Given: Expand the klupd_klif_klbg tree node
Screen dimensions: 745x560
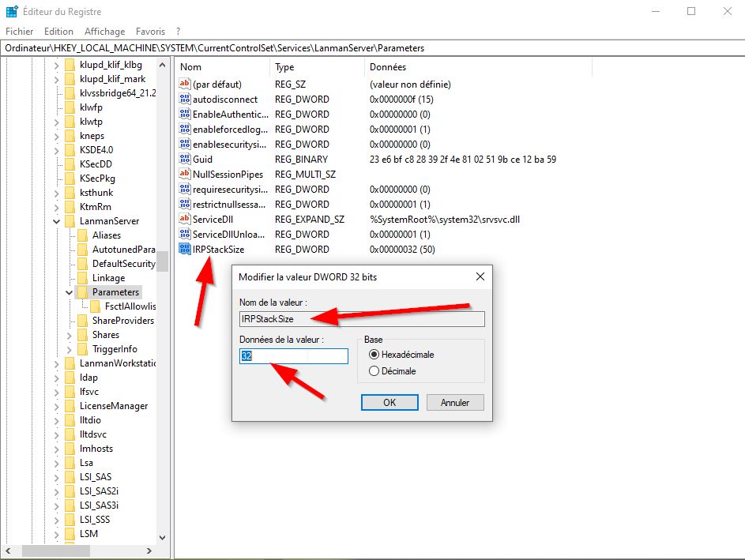Looking at the screenshot, I should point(57,65).
